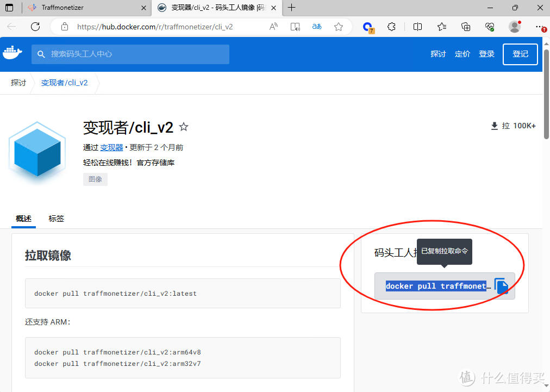Click the search magnifier icon
The image size is (550, 392).
click(x=41, y=54)
